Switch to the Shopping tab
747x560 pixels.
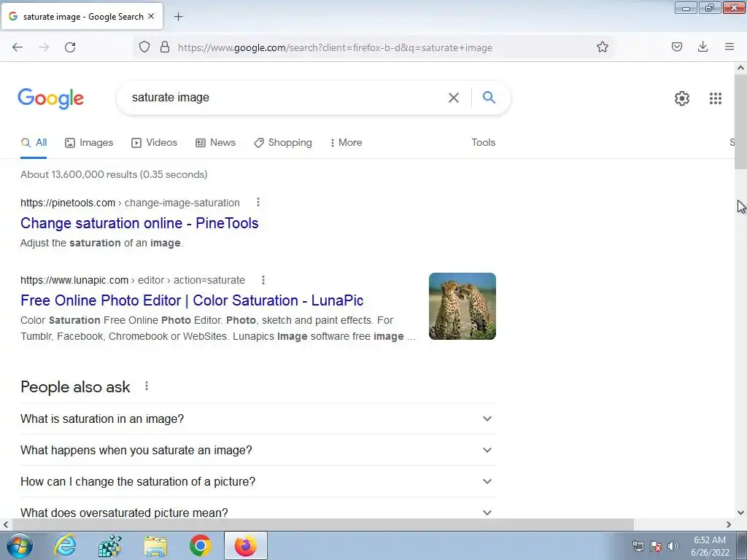pos(283,142)
